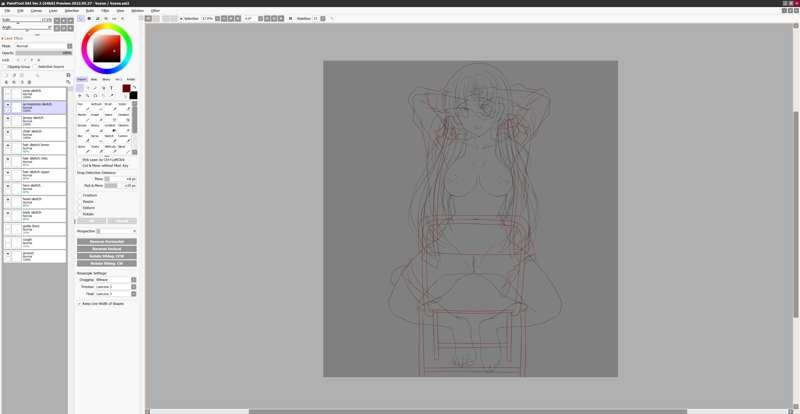Select the rough layer row
This screenshot has width=800, height=414.
click(34, 243)
